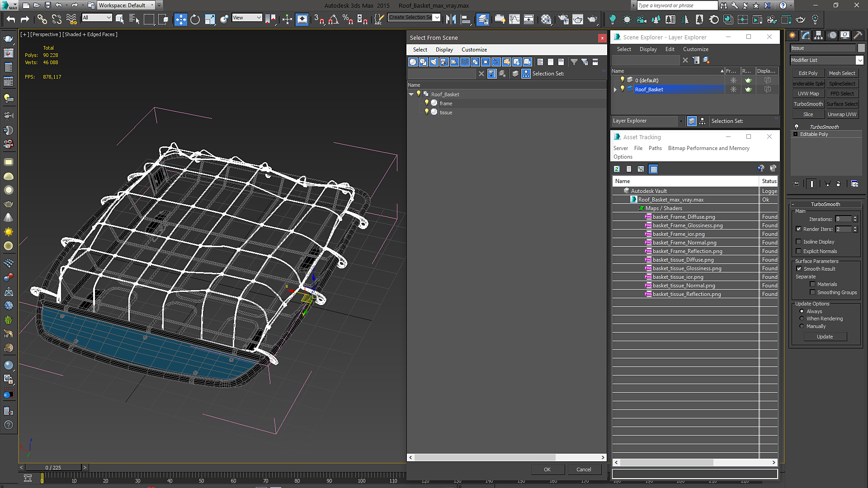This screenshot has height=488, width=868.
Task: Select the Move tool in main toolbar
Action: coord(180,19)
